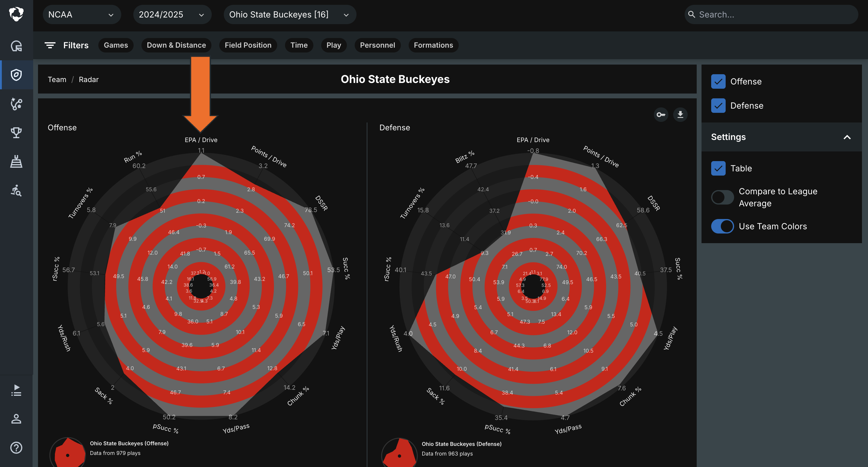Collapse the Settings section
The width and height of the screenshot is (868, 467).
click(847, 137)
